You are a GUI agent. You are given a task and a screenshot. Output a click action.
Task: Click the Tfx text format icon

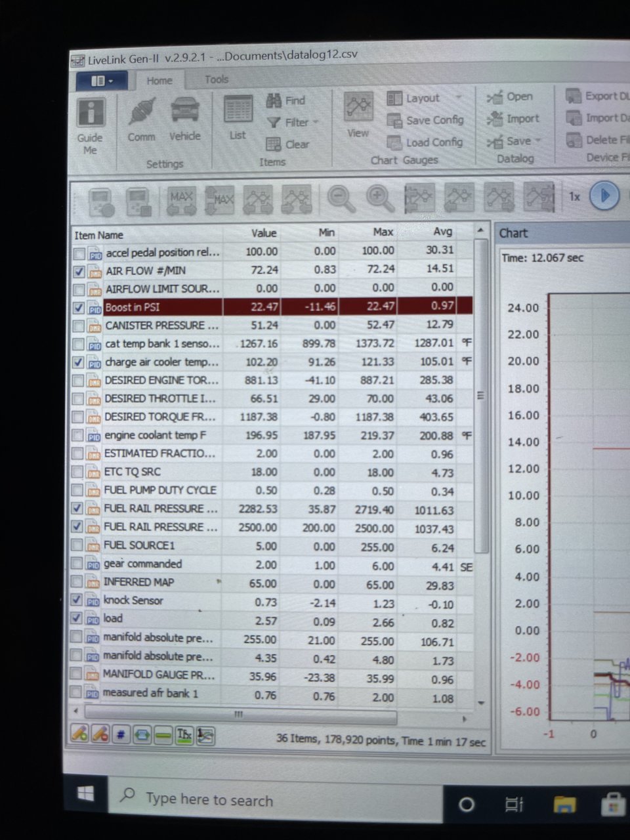tap(184, 736)
